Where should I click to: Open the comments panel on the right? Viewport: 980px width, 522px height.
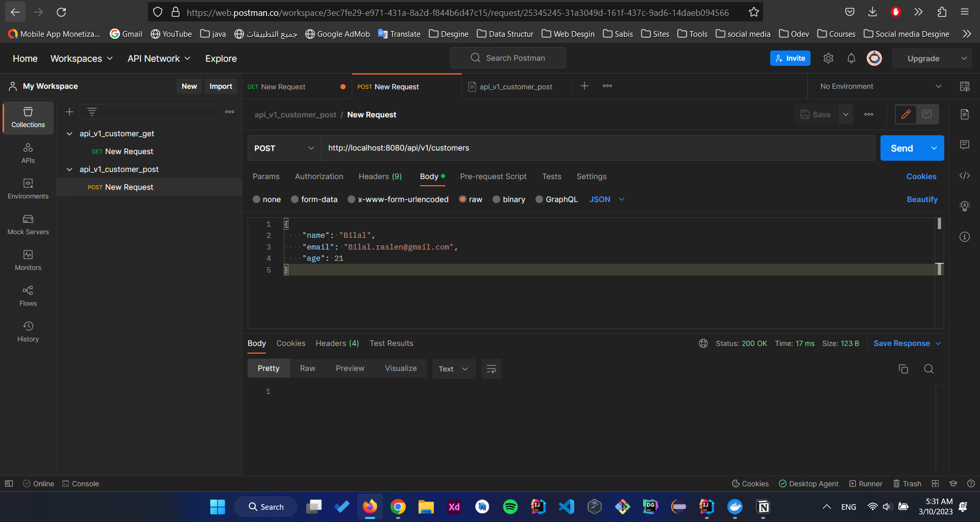[x=965, y=144]
